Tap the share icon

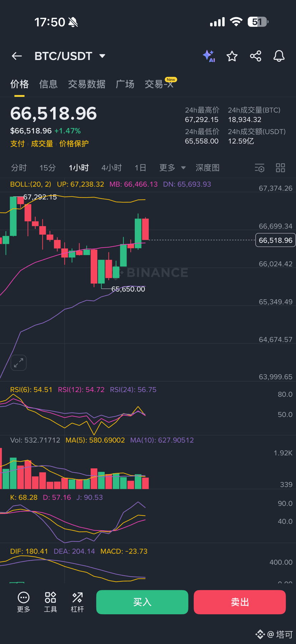point(256,56)
